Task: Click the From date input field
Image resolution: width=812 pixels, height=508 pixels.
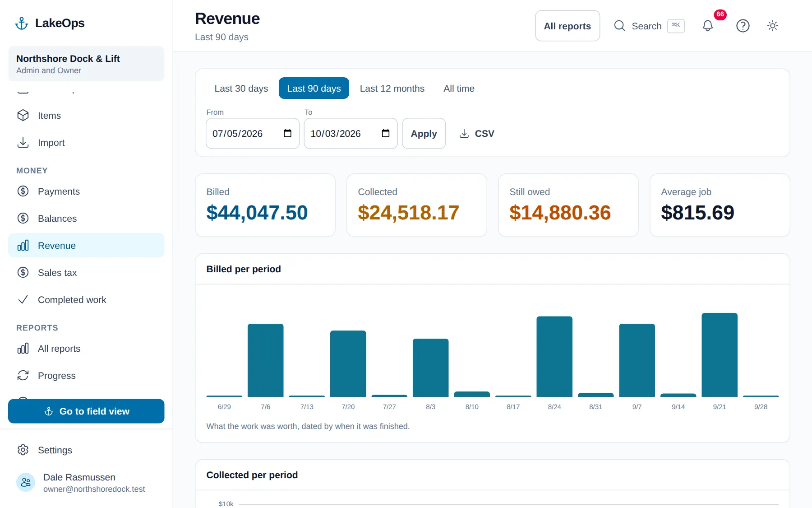Action: click(x=253, y=134)
